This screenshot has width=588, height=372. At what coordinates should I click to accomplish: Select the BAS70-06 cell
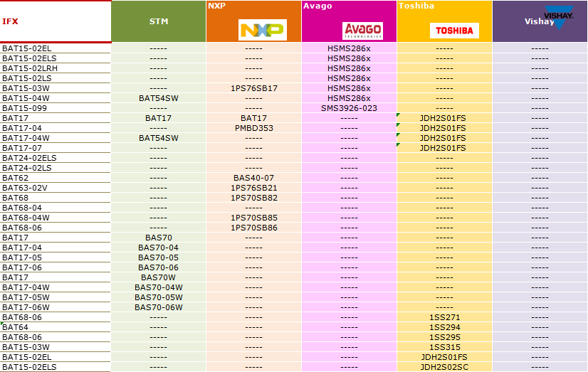158,267
